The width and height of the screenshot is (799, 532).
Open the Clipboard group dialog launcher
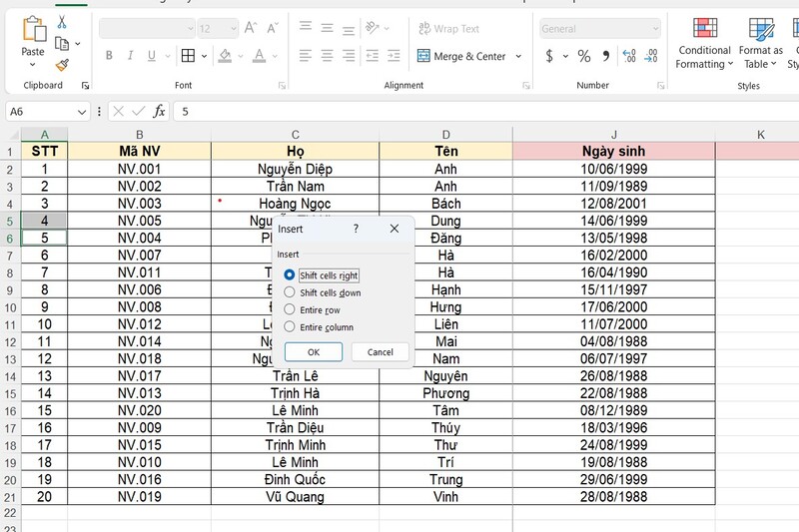85,86
